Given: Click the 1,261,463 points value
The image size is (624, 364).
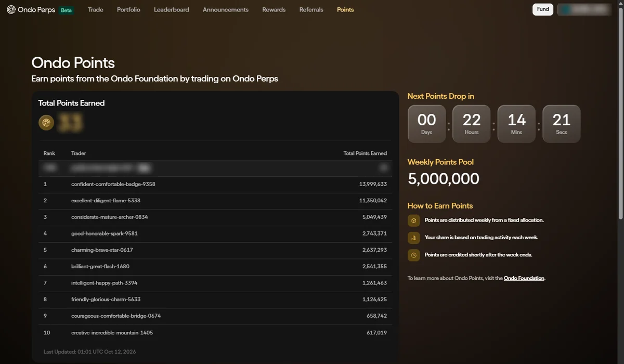Looking at the screenshot, I should (x=375, y=283).
